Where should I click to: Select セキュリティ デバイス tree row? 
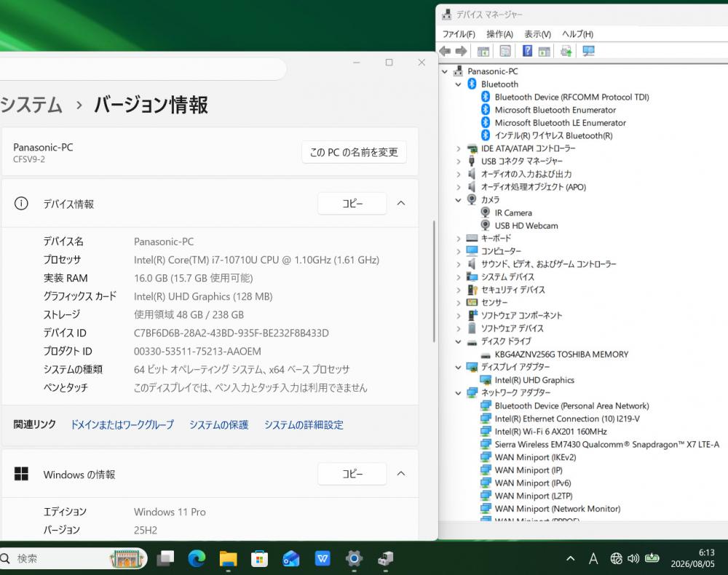pyautogui.click(x=513, y=290)
